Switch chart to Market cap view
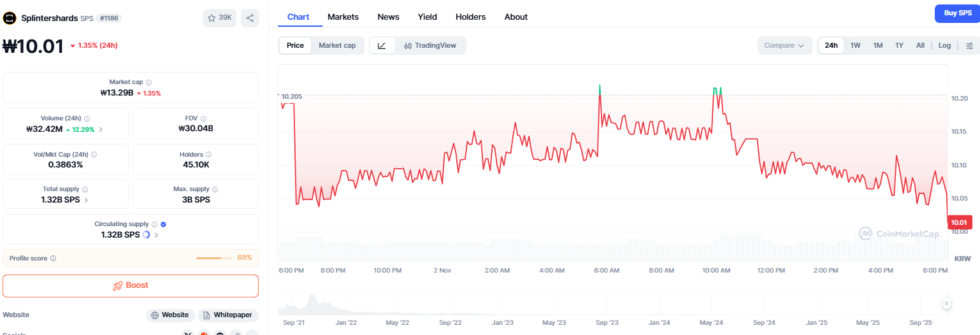This screenshot has height=335, width=980. (x=337, y=45)
